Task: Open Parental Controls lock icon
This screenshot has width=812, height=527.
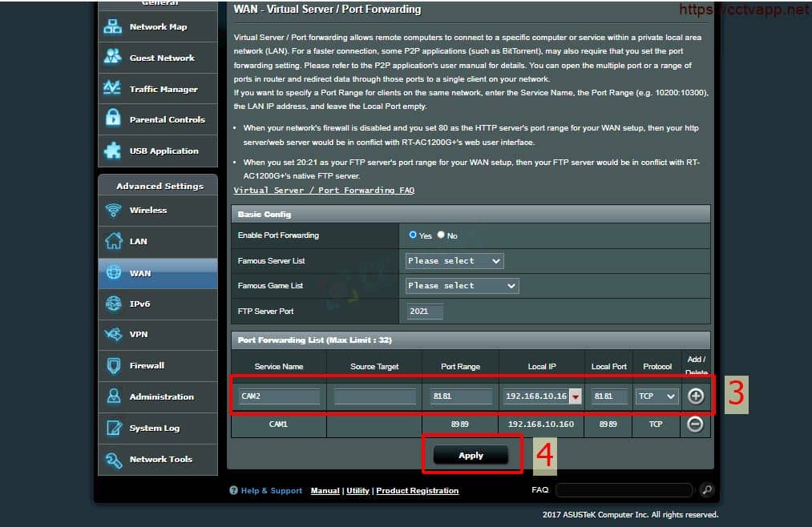Action: pyautogui.click(x=113, y=119)
